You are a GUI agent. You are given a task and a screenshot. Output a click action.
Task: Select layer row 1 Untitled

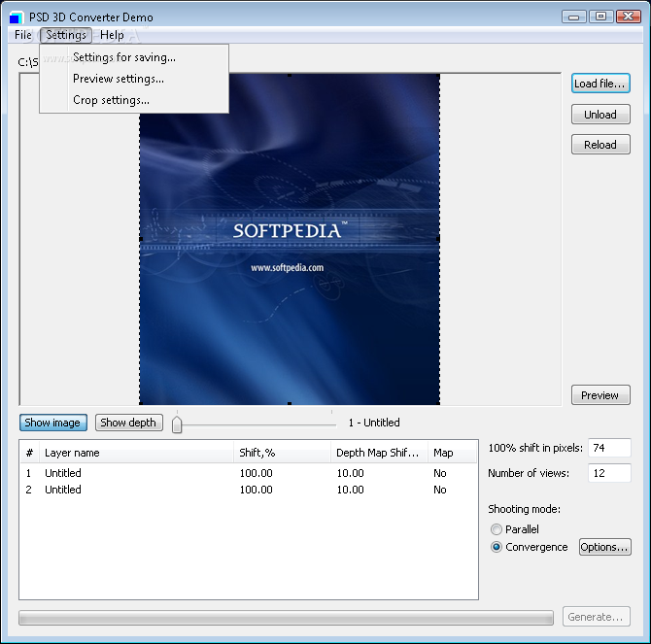tap(249, 473)
